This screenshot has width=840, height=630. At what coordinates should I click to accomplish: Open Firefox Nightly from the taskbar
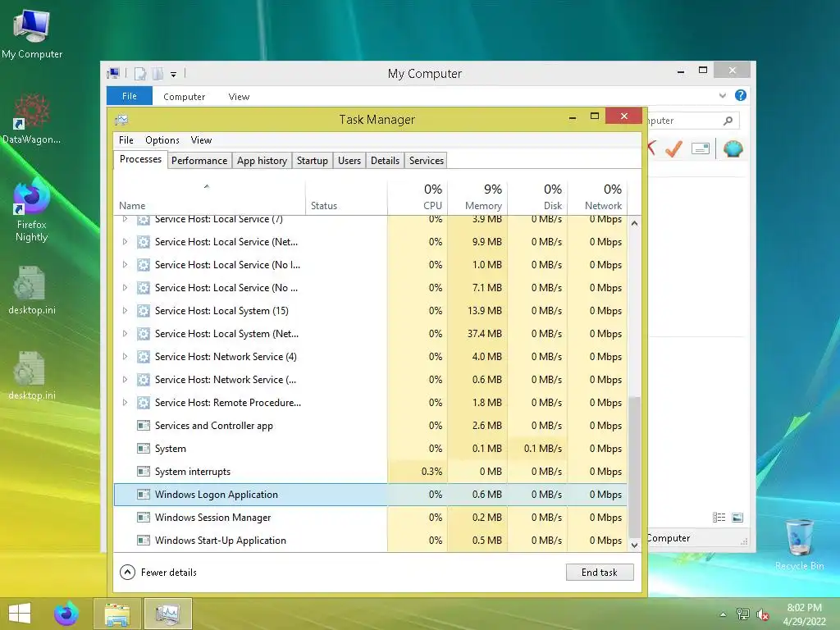coord(66,614)
